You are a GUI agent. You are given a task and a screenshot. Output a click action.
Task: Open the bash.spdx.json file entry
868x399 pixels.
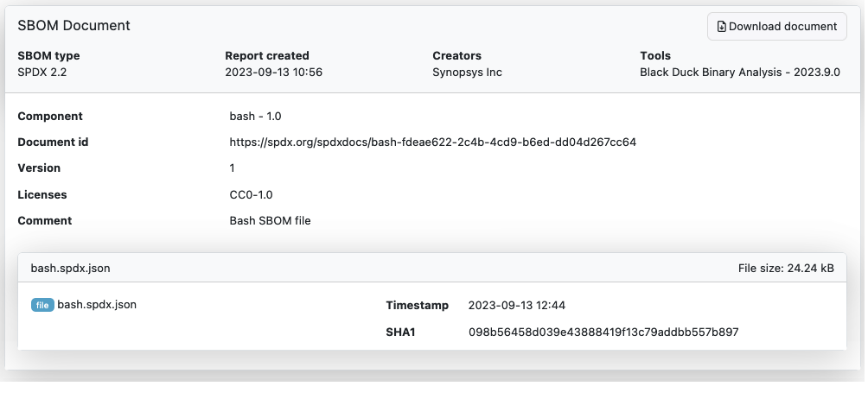coord(97,305)
